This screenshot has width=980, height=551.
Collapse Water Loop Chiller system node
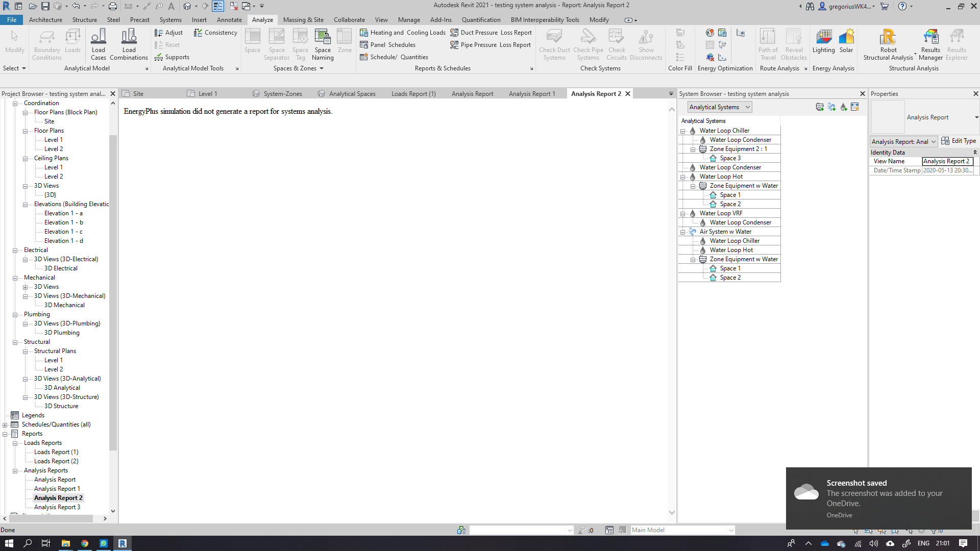[x=682, y=131]
